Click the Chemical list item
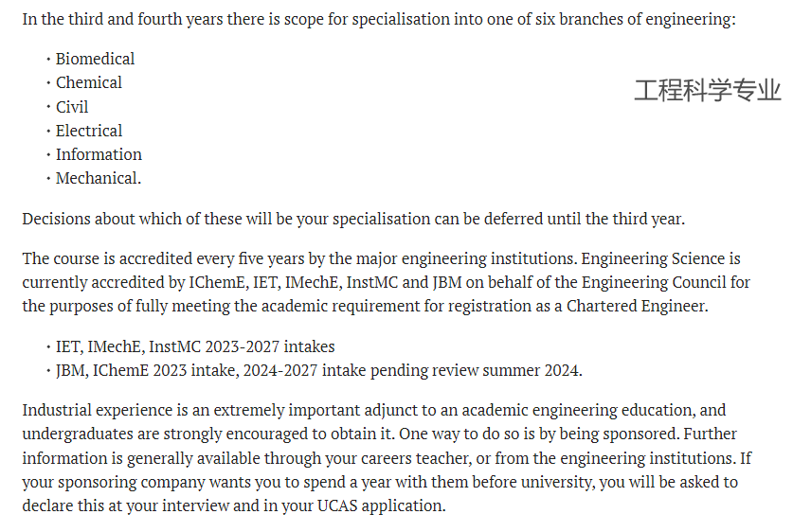This screenshot has width=811, height=532. 89,82
